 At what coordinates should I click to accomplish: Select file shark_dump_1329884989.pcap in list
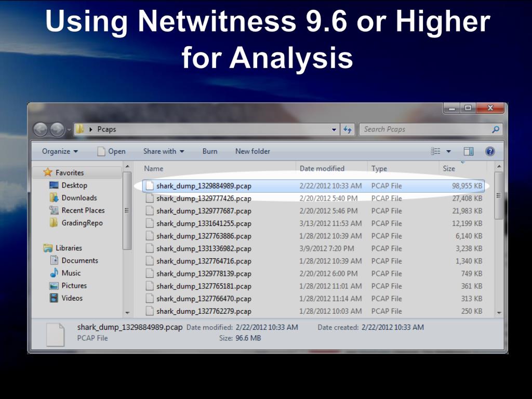pos(313,186)
